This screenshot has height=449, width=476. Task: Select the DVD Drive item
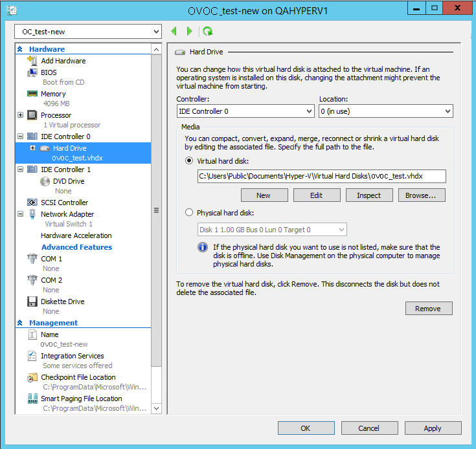(68, 181)
